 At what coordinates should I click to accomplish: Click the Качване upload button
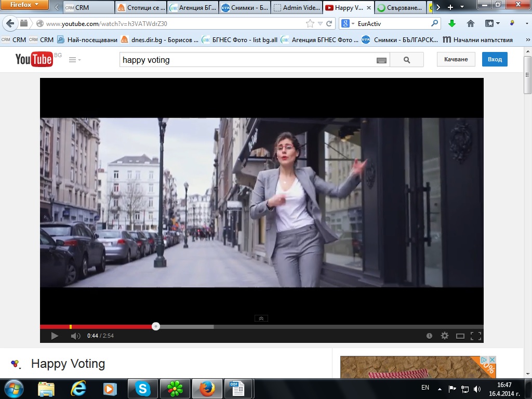click(x=456, y=59)
